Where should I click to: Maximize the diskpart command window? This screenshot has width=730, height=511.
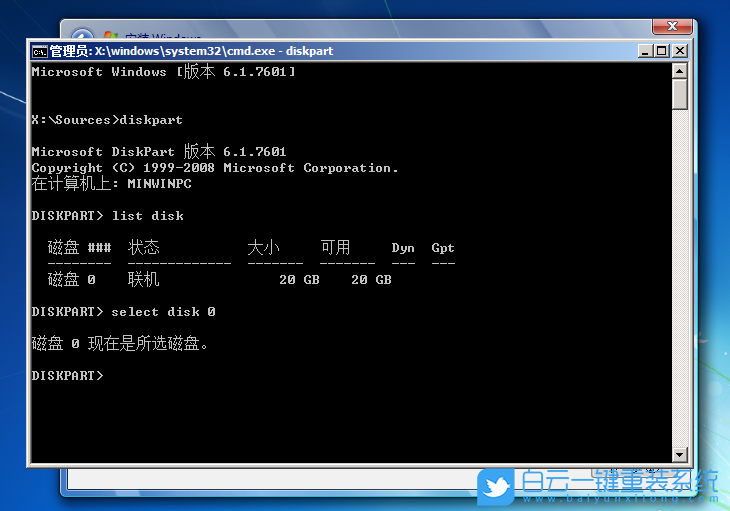(x=661, y=51)
